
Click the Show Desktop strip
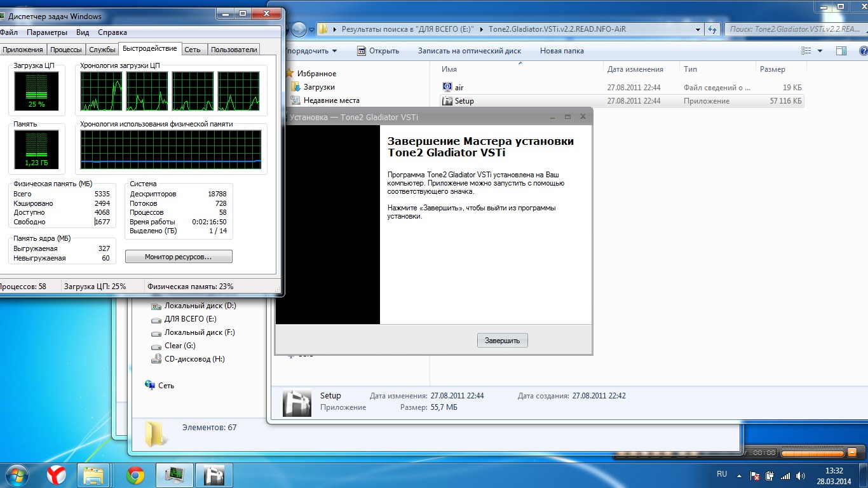(x=863, y=475)
